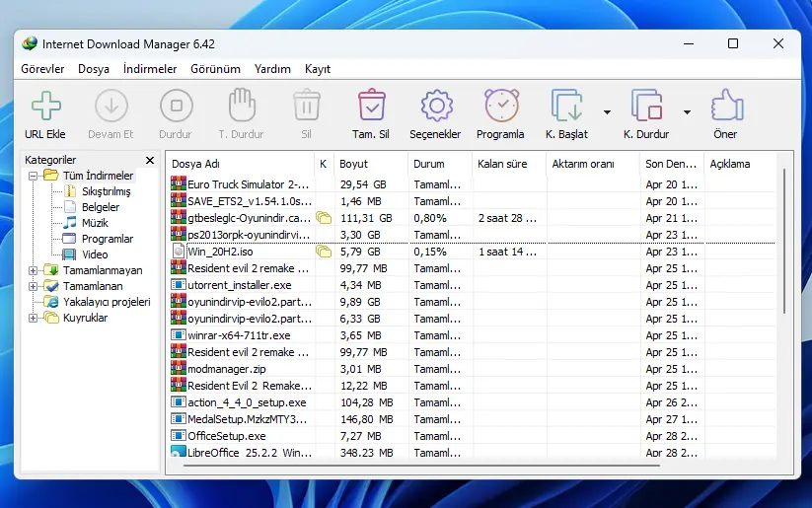
Task: Expand the Kuyruklar tree node
Action: [33, 318]
